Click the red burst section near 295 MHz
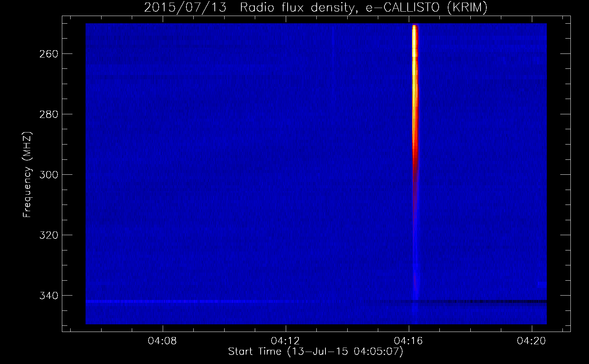This screenshot has width=589, height=364. tap(415, 160)
